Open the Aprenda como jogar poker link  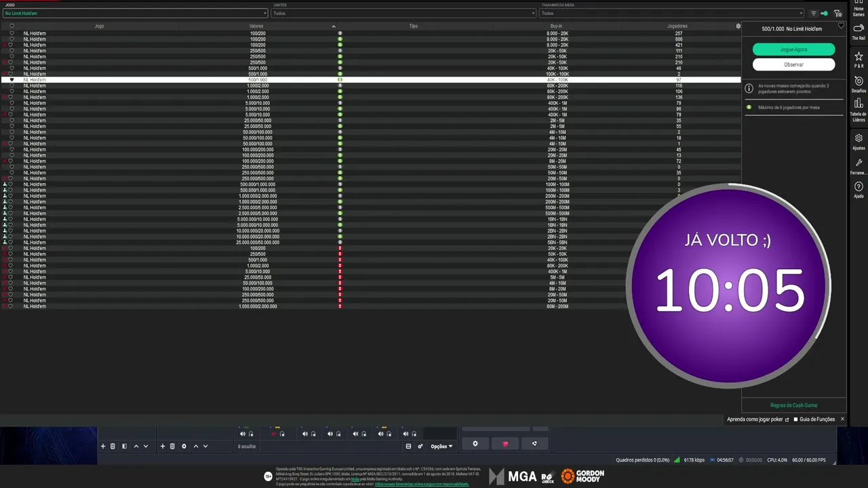758,420
